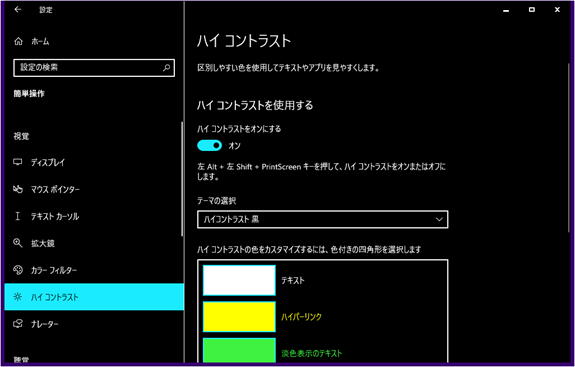This screenshot has height=367, width=575.
Task: Select the ハイ コントラスト sun icon
Action: tap(18, 297)
